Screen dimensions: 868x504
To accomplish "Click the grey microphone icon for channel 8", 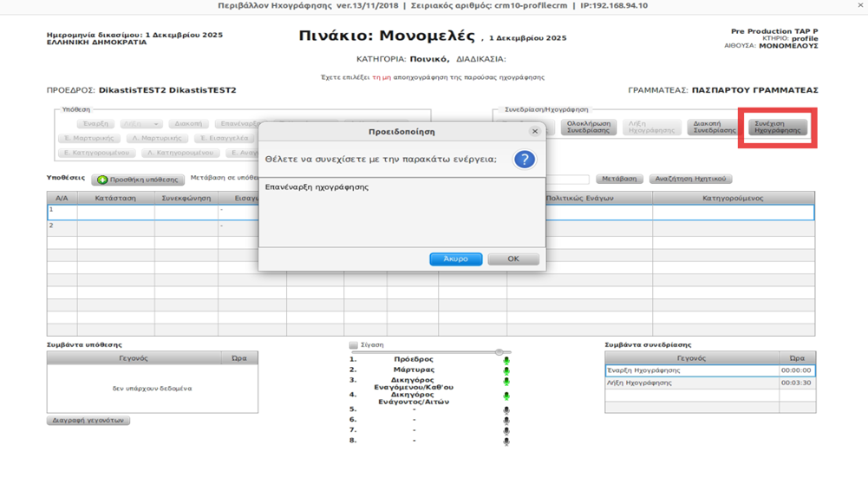I will point(506,441).
